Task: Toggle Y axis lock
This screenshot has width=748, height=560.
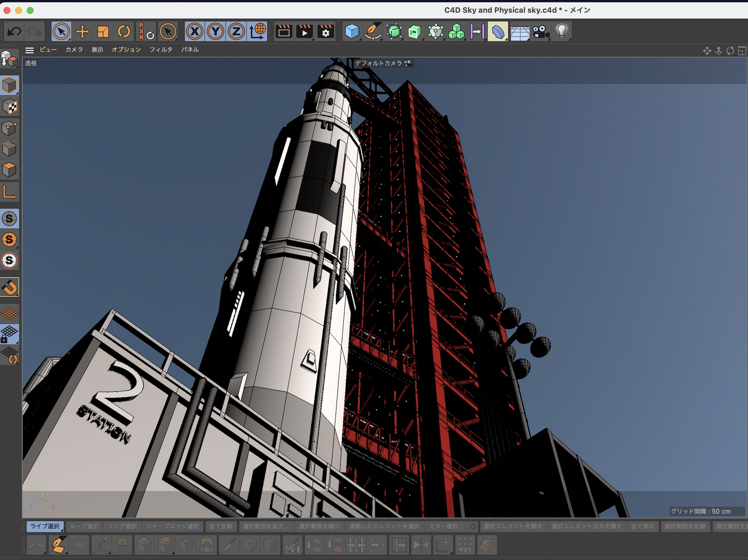Action: (x=215, y=31)
